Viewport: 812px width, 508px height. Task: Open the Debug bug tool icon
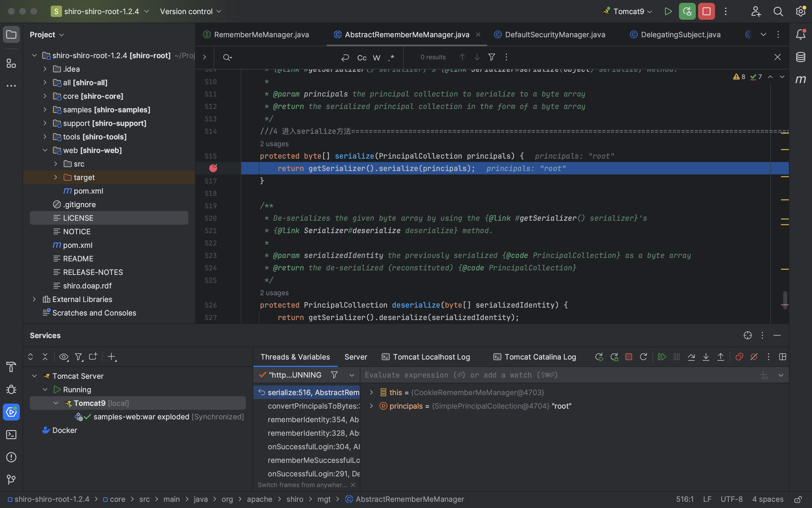pyautogui.click(x=11, y=389)
